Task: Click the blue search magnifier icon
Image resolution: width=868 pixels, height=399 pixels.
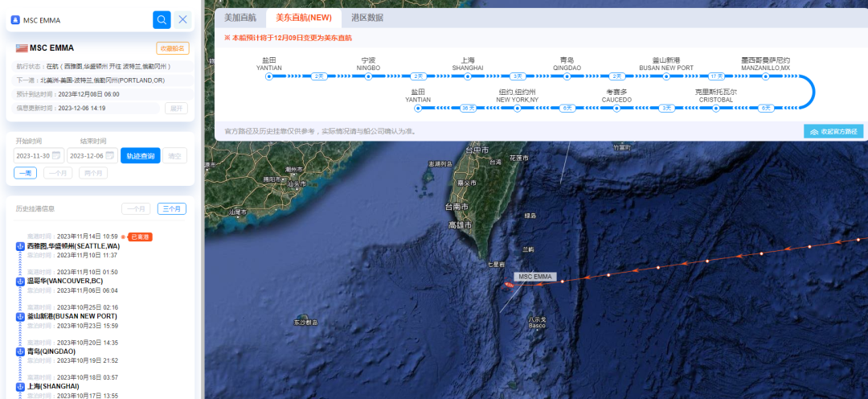Action: point(162,19)
